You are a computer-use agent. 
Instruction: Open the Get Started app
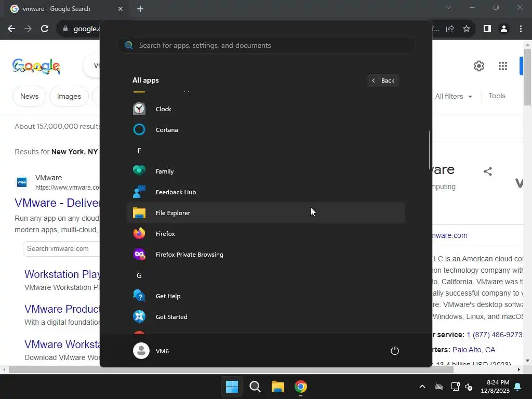click(x=265, y=316)
